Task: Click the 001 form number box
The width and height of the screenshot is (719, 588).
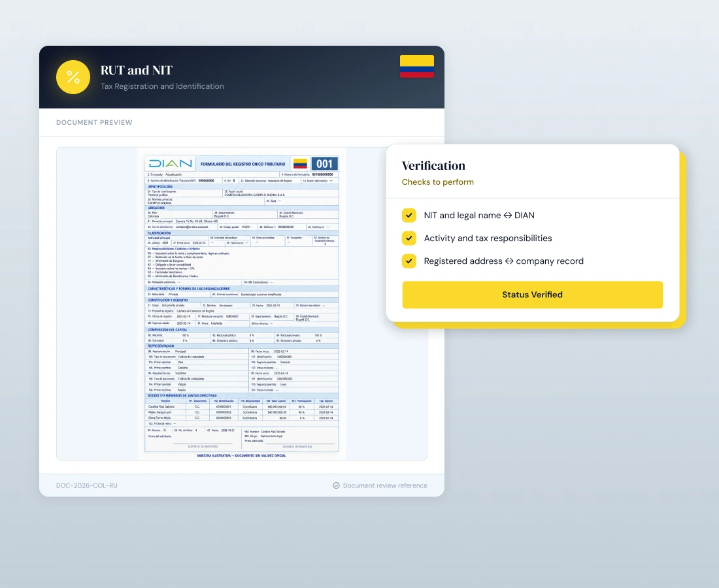Action: (324, 163)
